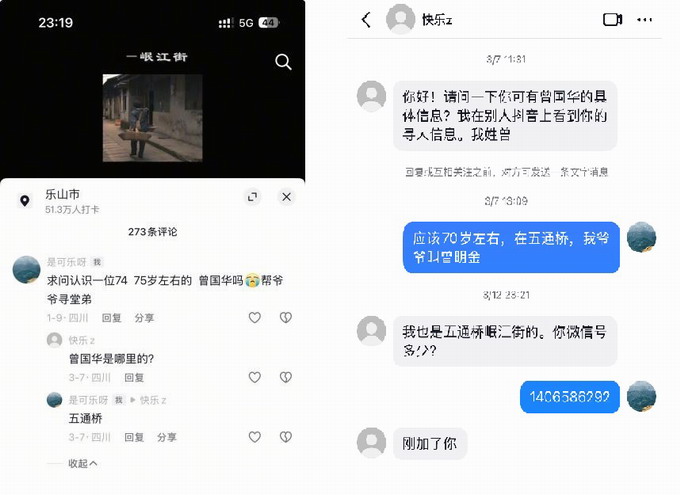Open the video call icon in chat header

tap(612, 20)
